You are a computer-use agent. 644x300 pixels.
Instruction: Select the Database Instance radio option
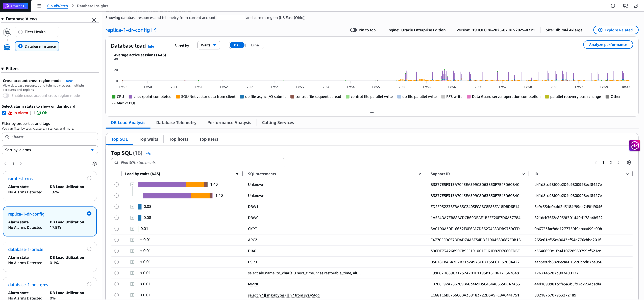pos(20,46)
